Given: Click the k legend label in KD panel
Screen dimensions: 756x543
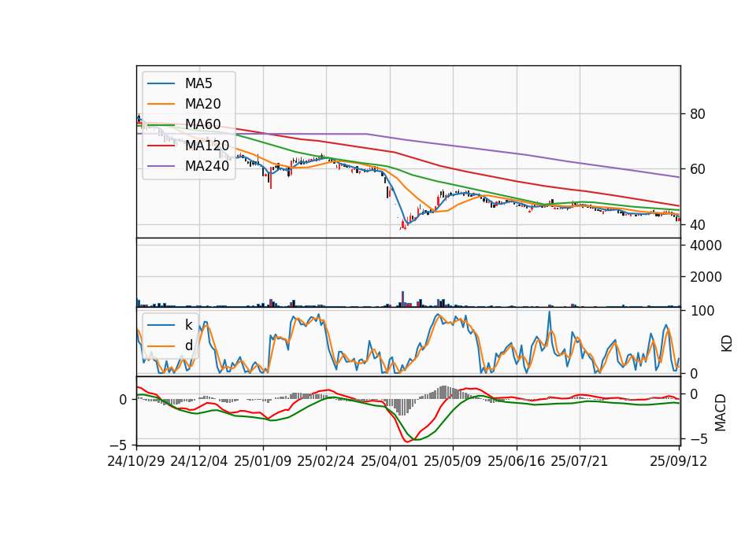Looking at the screenshot, I should pyautogui.click(x=188, y=325).
